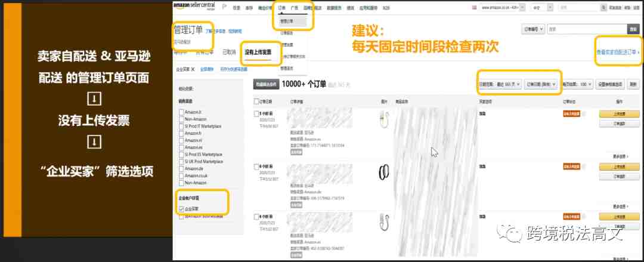Click the magnifier search icon in top bar
This screenshot has width=644, height=262.
[x=603, y=7]
